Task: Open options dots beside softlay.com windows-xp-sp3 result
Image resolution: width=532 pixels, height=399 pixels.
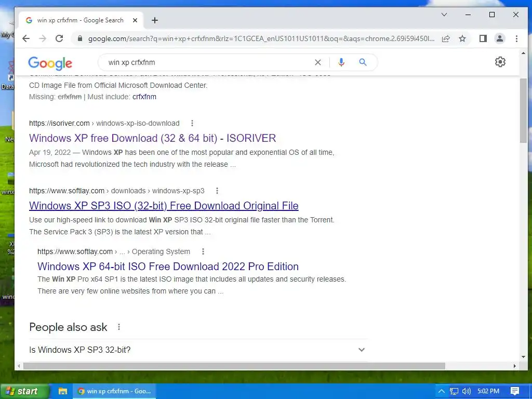Action: click(217, 191)
